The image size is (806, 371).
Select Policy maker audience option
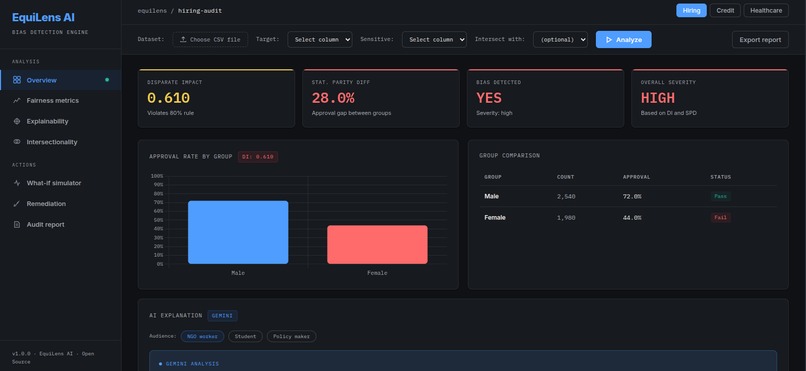point(291,337)
